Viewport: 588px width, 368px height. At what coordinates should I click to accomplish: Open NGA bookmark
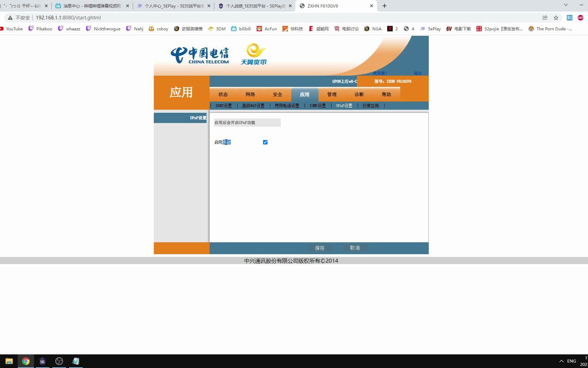(x=373, y=29)
